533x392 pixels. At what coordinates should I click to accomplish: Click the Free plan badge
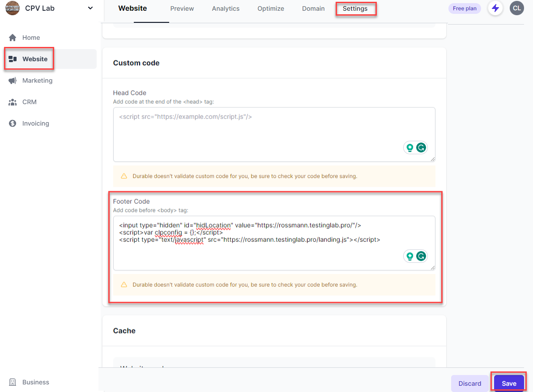(x=465, y=8)
